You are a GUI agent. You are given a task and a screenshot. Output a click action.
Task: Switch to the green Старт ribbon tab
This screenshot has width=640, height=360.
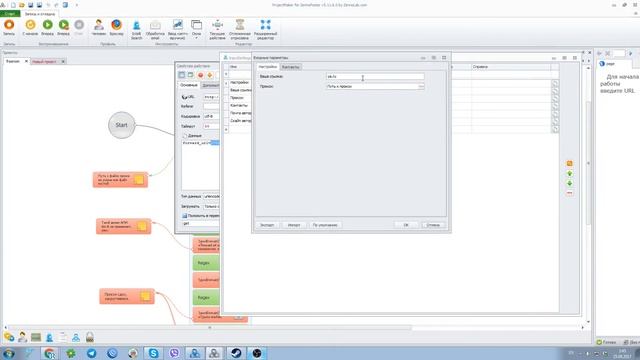[x=10, y=14]
